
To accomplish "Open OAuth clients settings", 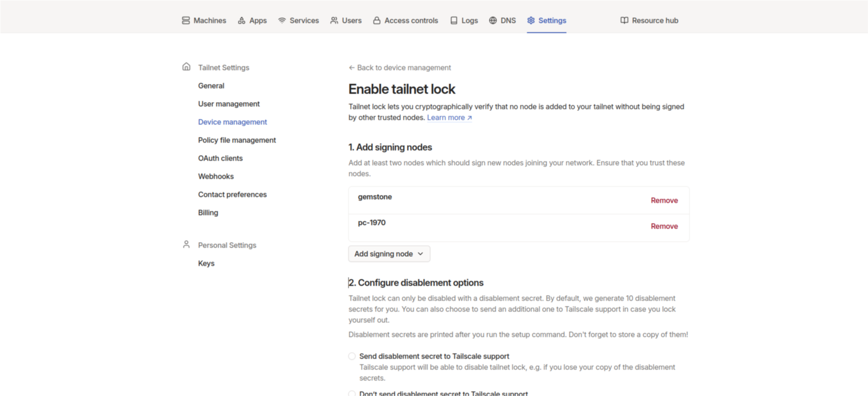I will pyautogui.click(x=220, y=158).
